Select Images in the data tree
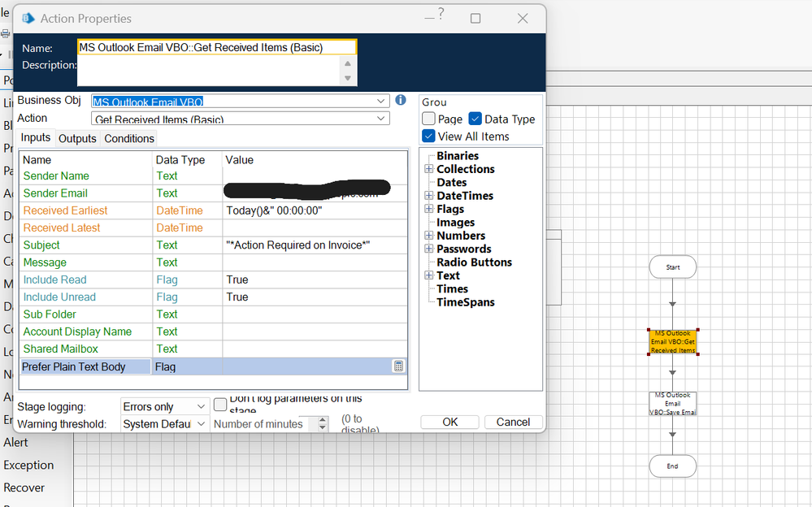 point(456,222)
